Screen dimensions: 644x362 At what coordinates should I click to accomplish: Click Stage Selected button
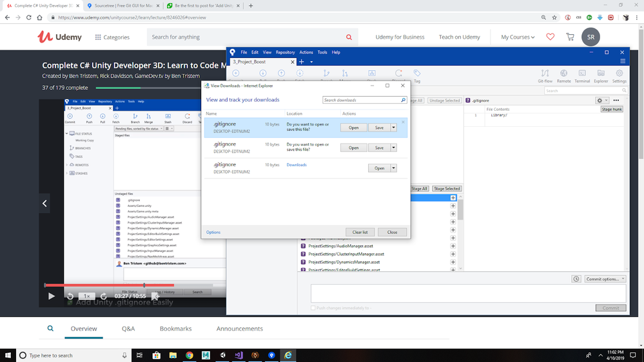447,188
